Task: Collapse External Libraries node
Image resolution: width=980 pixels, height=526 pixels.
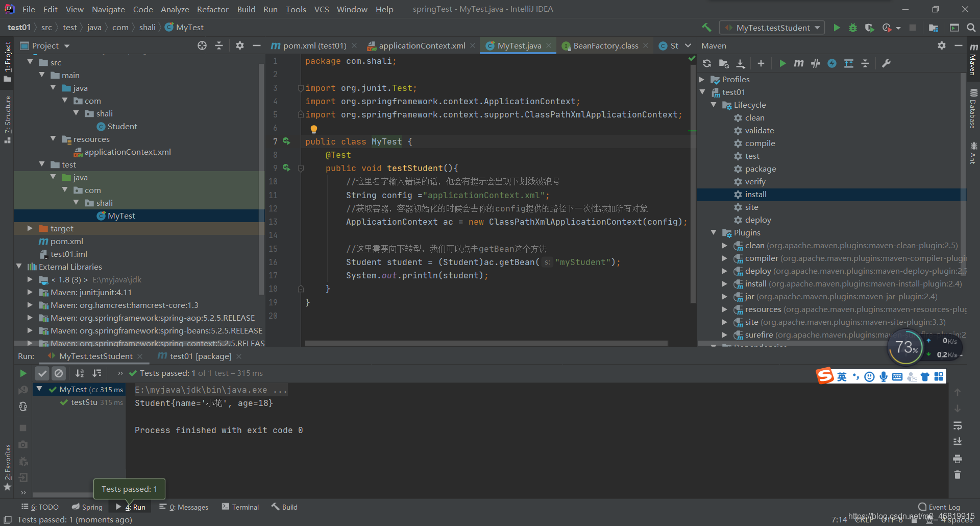Action: (19, 267)
